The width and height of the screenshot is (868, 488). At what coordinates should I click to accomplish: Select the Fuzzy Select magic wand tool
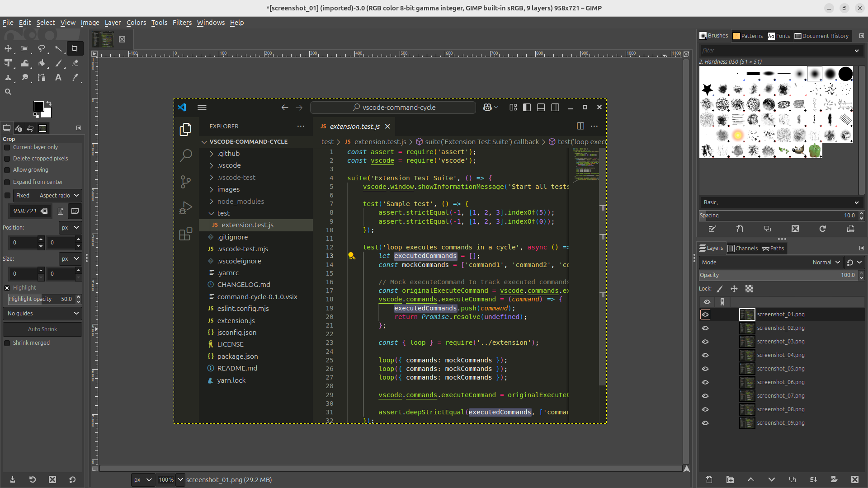click(58, 48)
